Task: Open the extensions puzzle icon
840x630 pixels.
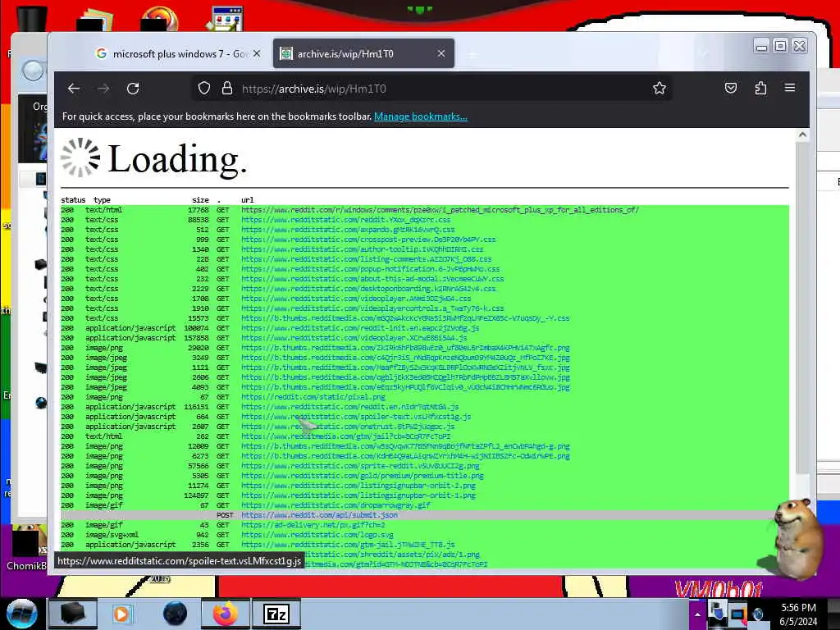Action: 760,88
